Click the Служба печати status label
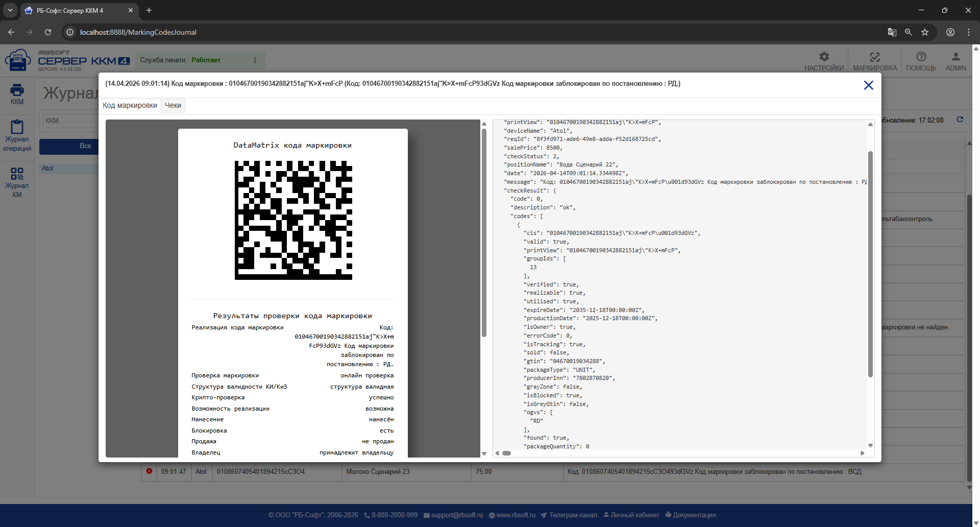The image size is (980, 527). 180,60
